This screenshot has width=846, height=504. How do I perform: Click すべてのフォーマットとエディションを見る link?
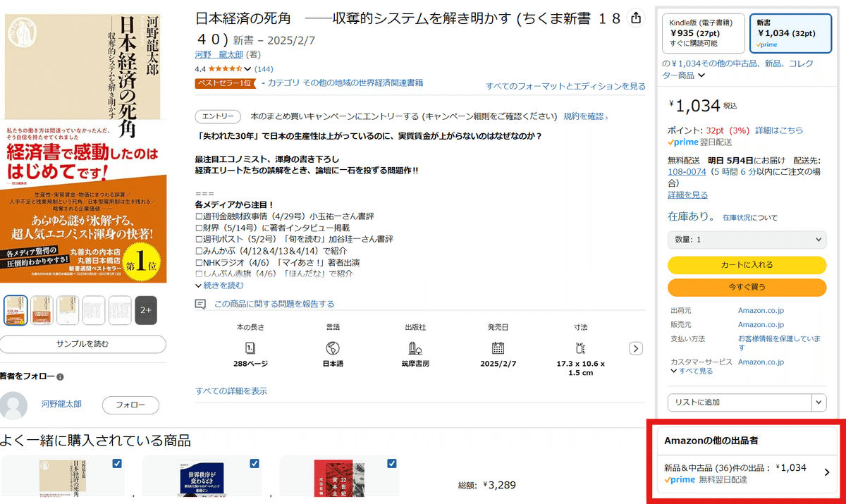[x=565, y=86]
